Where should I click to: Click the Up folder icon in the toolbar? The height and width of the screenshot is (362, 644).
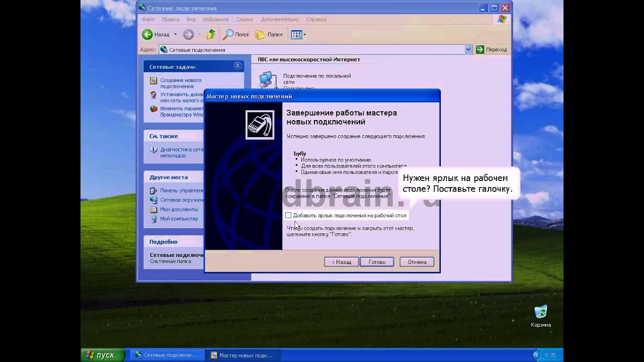[211, 34]
